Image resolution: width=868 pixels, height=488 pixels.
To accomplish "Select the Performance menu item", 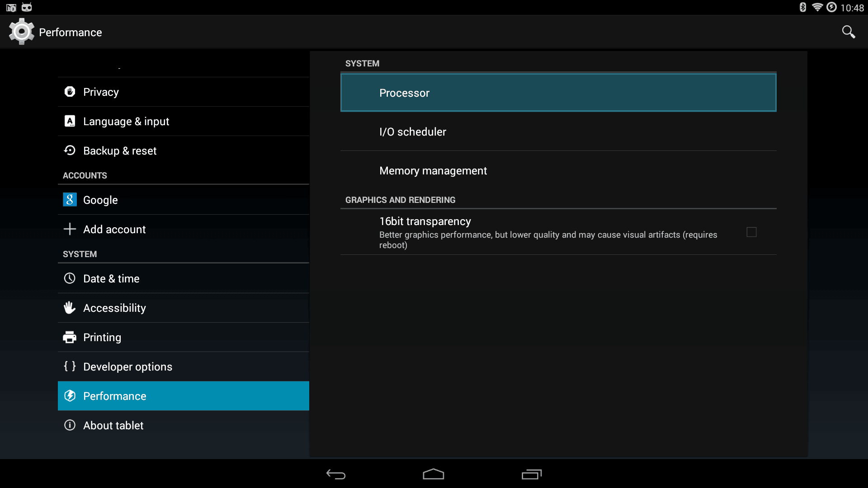I will (184, 396).
